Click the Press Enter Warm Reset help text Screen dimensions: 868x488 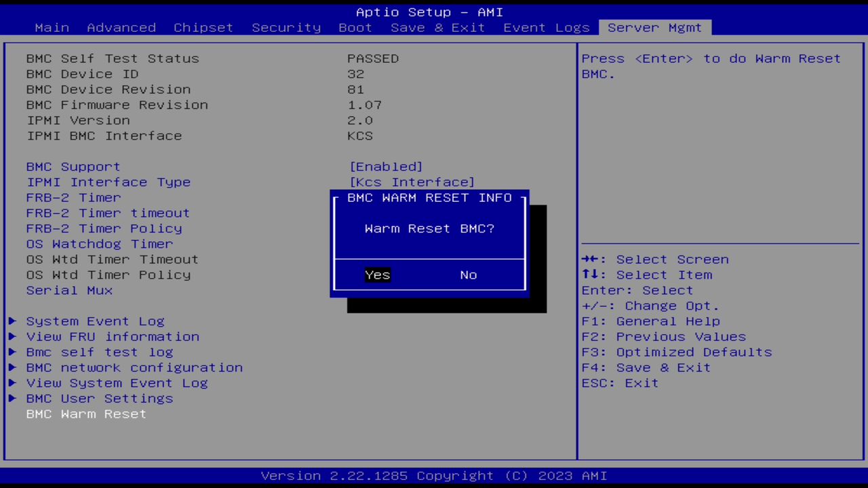click(711, 66)
